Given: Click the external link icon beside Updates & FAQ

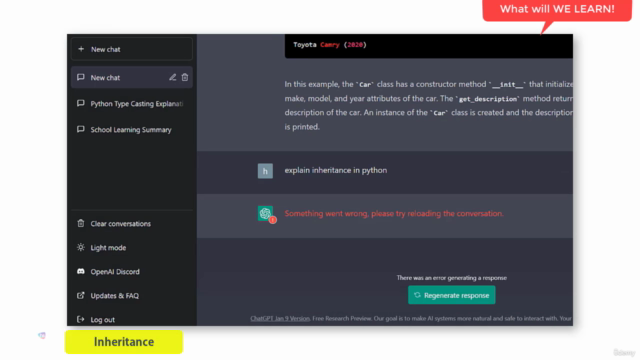Looking at the screenshot, I should pyautogui.click(x=81, y=295).
